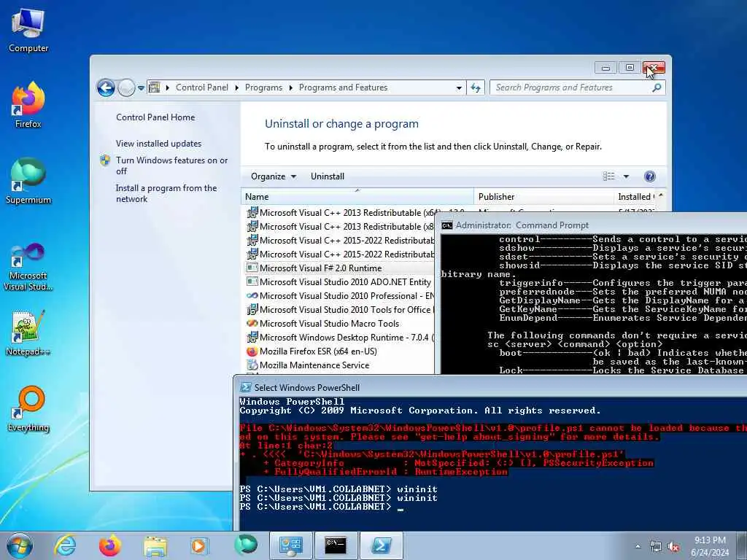Image resolution: width=747 pixels, height=560 pixels.
Task: Select Microsoft Visual Studio 2010 ADO.NET Entity row
Action: 338,282
